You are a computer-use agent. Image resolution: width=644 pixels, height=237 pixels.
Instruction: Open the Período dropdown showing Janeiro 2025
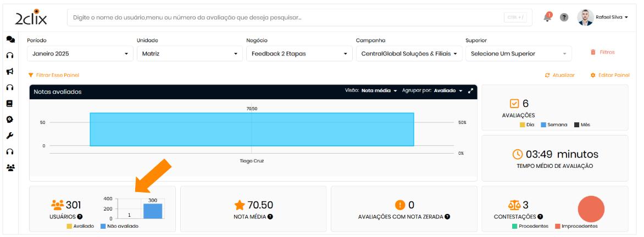pos(80,54)
